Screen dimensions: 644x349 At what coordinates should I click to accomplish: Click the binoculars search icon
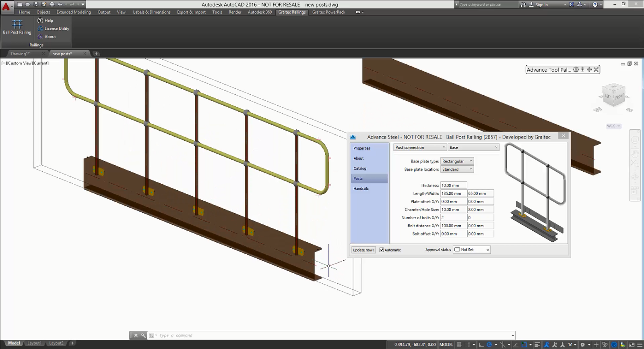pyautogui.click(x=523, y=4)
